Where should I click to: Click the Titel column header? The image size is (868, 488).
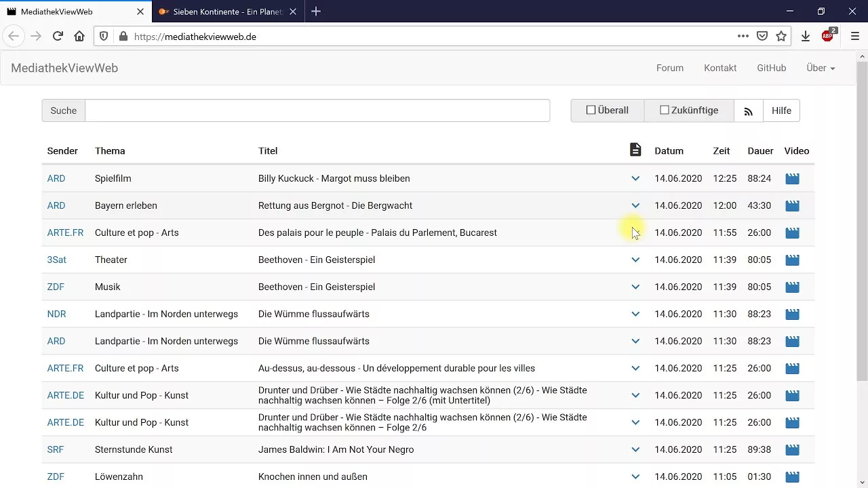268,151
